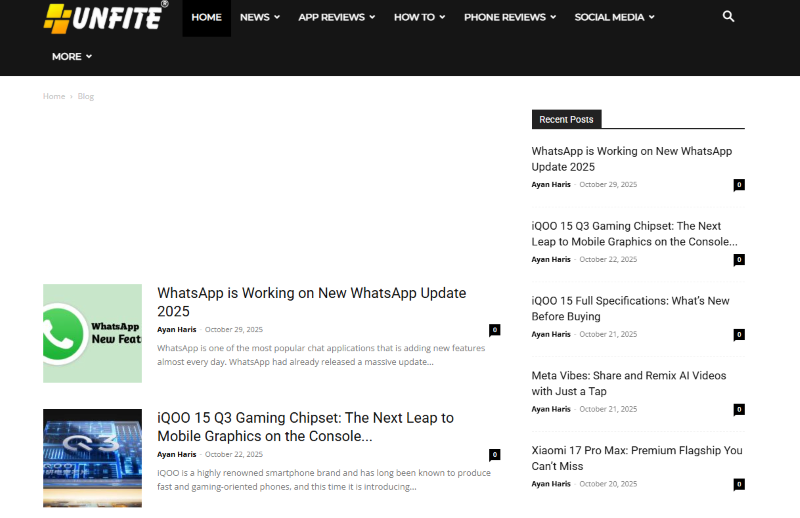The width and height of the screenshot is (800, 518).
Task: Click the search magnifier icon
Action: click(728, 17)
